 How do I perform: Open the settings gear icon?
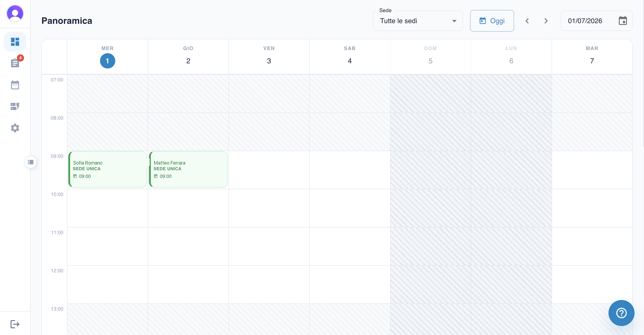click(x=15, y=128)
